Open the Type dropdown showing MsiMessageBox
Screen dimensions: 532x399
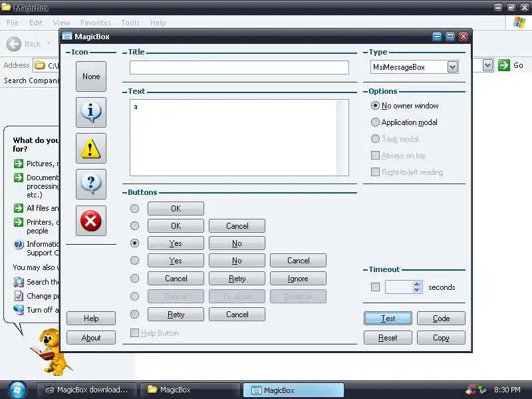(452, 67)
